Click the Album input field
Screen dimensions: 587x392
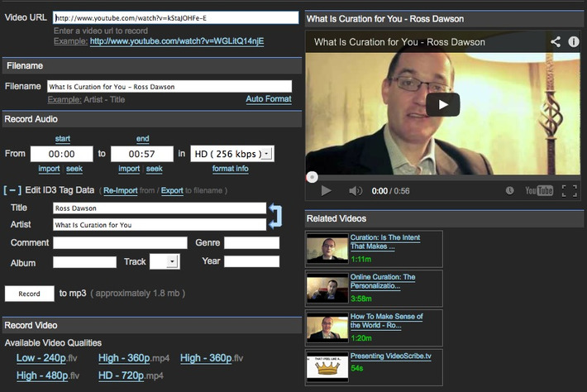[x=84, y=262]
